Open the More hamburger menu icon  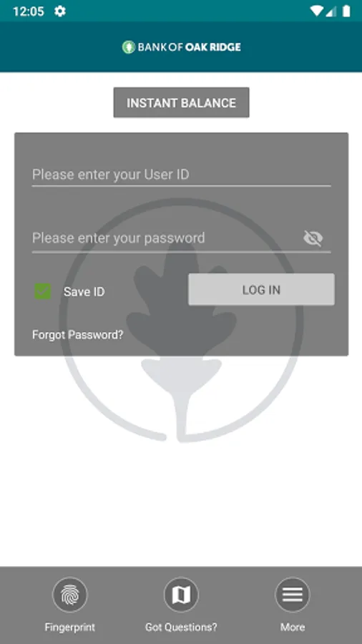click(292, 595)
